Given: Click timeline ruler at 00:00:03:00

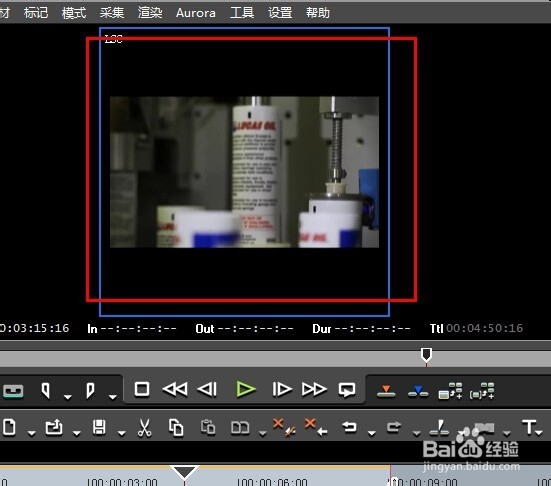Looking at the screenshot, I should tap(122, 481).
